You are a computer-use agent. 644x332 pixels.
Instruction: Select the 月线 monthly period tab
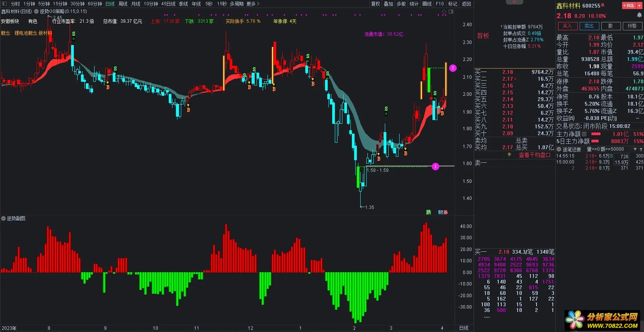point(135,4)
